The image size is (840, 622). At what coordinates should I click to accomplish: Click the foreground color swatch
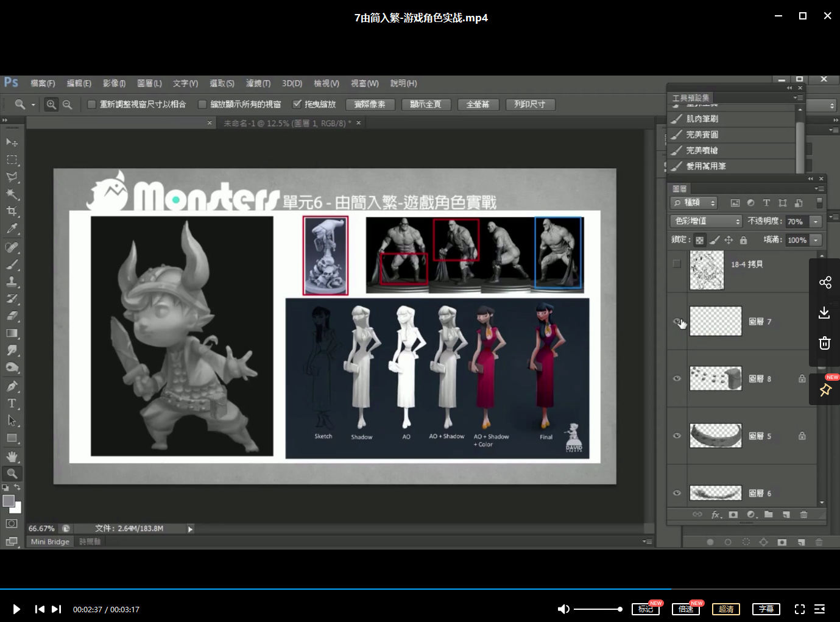pos(9,501)
